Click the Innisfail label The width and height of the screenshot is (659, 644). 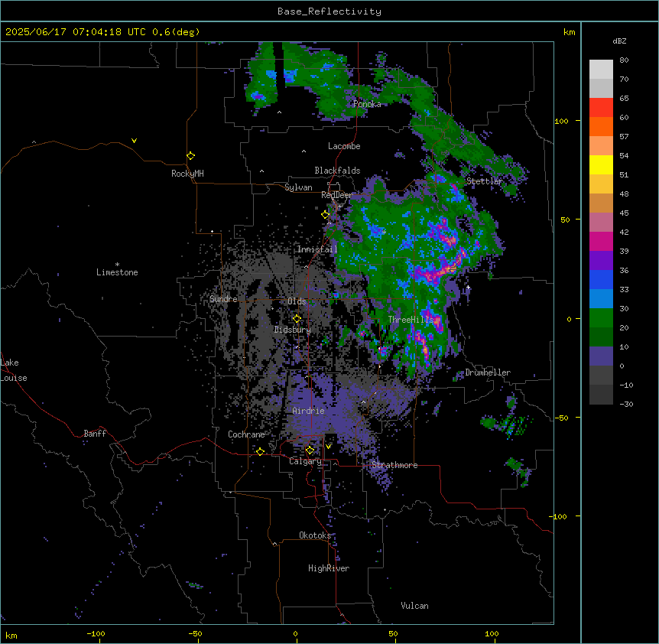point(317,249)
